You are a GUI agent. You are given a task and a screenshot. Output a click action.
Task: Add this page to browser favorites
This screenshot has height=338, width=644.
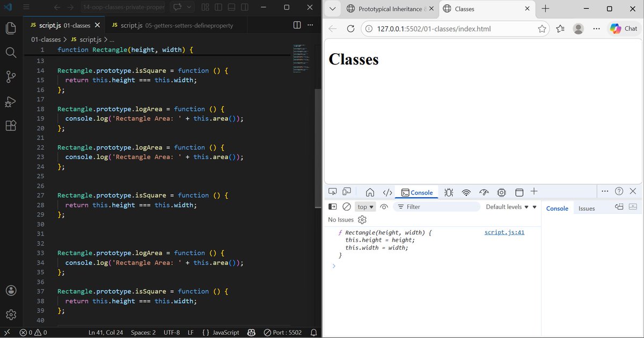(x=542, y=28)
